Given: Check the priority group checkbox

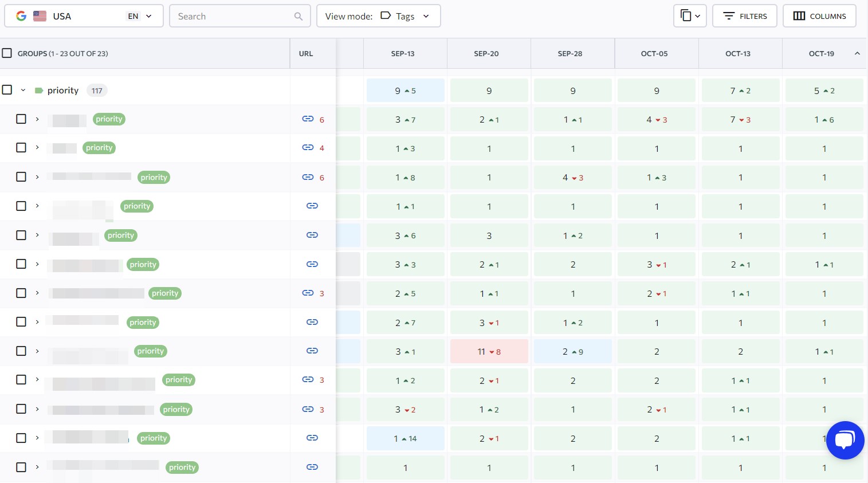Looking at the screenshot, I should pos(7,90).
